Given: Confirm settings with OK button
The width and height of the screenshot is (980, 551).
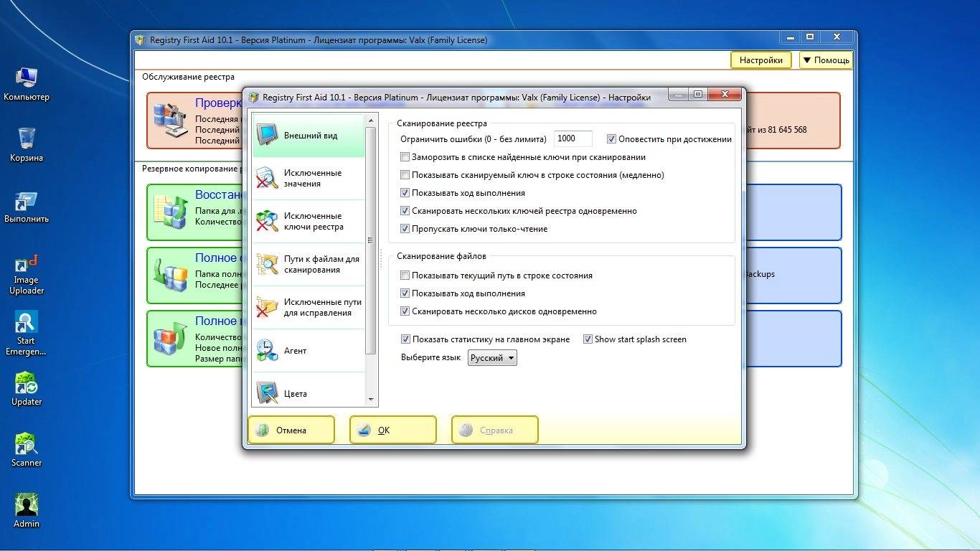Looking at the screenshot, I should click(x=393, y=430).
